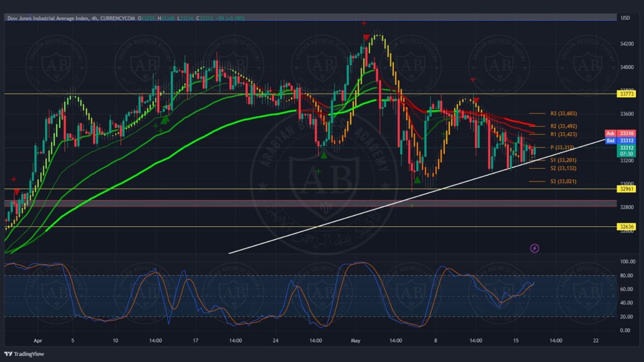Click the 22 date on time axis

(x=596, y=341)
